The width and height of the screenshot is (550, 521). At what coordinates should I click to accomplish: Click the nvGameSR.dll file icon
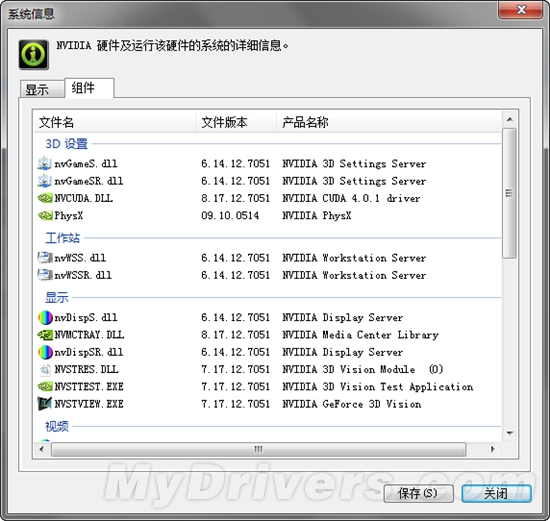tap(45, 181)
